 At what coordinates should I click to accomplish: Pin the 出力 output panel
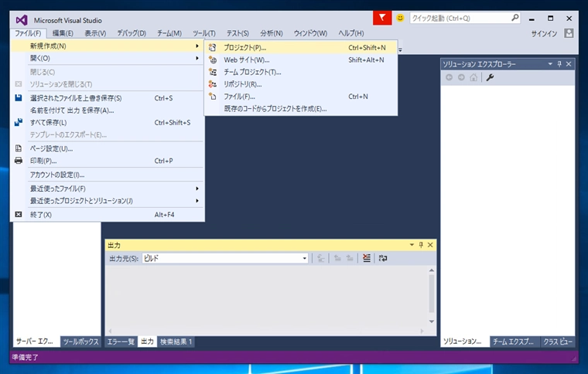(421, 245)
